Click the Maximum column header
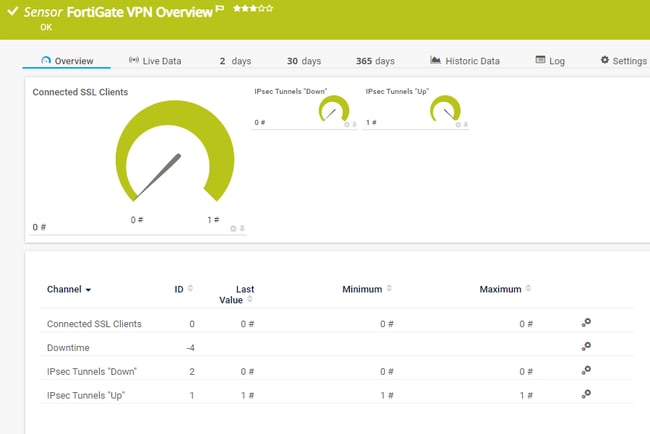Image resolution: width=650 pixels, height=434 pixels. click(x=500, y=289)
